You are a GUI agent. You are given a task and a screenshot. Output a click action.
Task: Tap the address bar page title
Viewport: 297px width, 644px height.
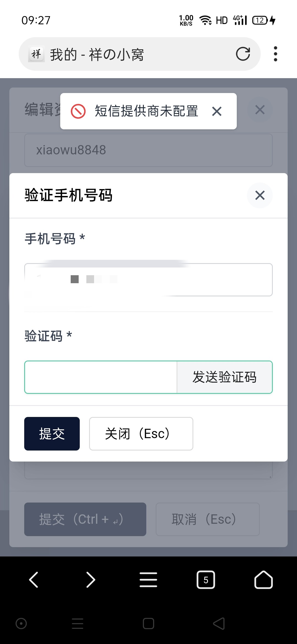coord(97,54)
